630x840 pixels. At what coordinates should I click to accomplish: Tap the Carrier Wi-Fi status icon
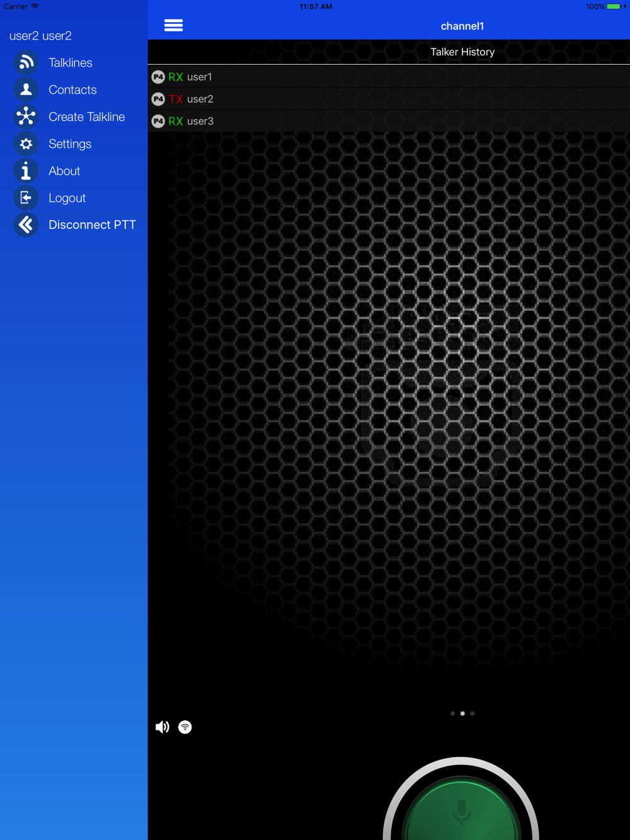(x=35, y=6)
